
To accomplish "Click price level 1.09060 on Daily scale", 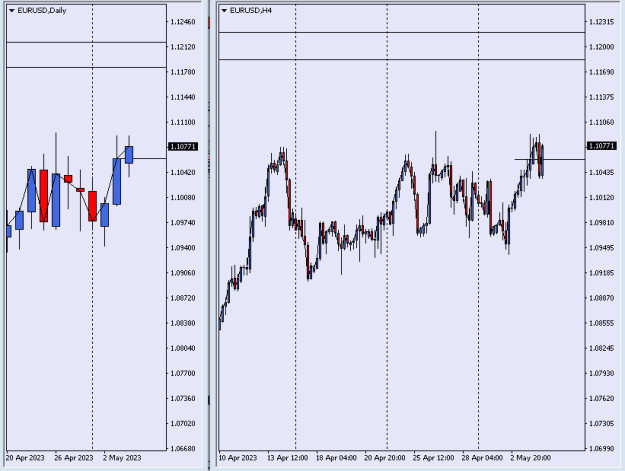I will click(183, 273).
